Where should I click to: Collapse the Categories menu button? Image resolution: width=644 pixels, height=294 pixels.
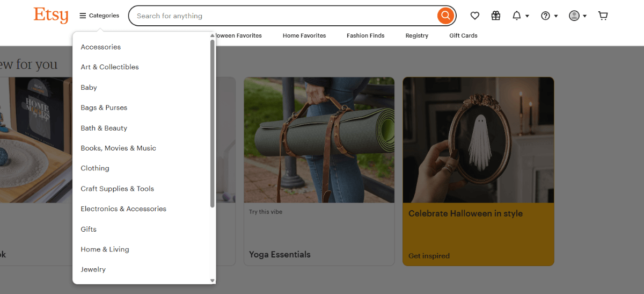(x=99, y=16)
